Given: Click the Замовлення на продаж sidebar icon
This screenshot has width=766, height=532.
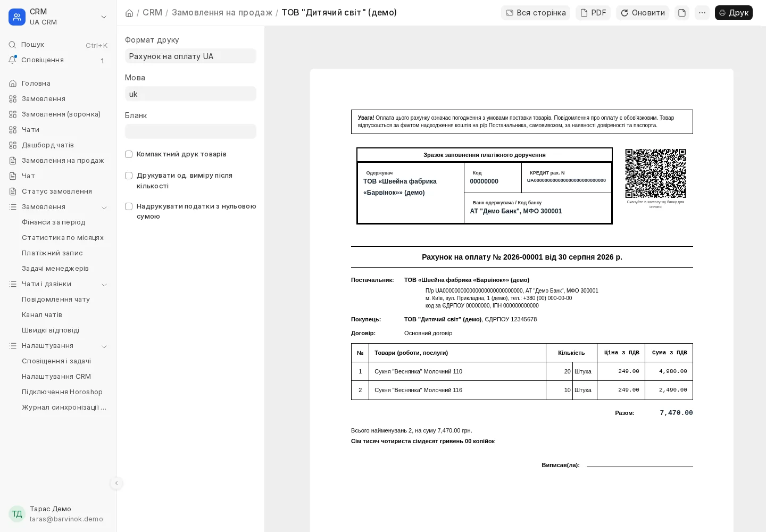Looking at the screenshot, I should pyautogui.click(x=13, y=161).
